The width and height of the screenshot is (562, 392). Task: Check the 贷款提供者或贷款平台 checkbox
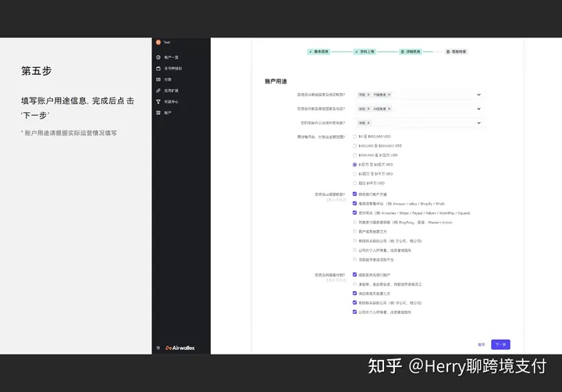click(x=354, y=259)
